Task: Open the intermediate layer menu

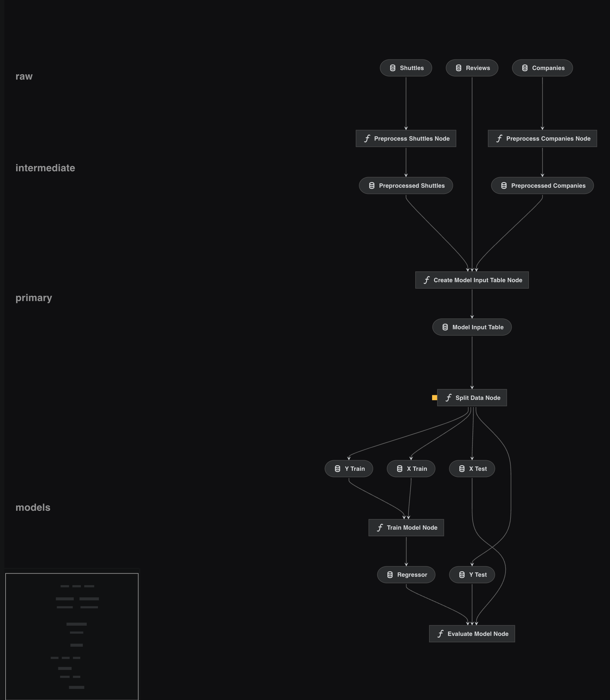Action: (x=45, y=167)
